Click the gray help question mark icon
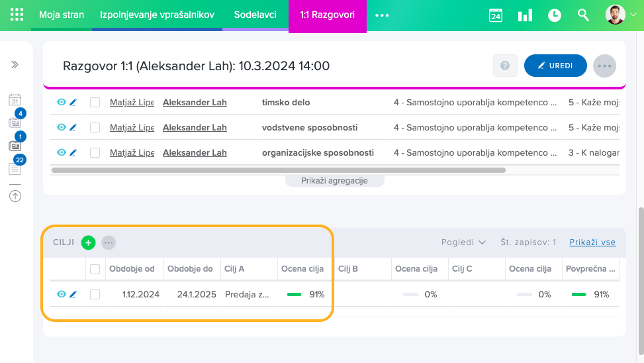 point(505,66)
